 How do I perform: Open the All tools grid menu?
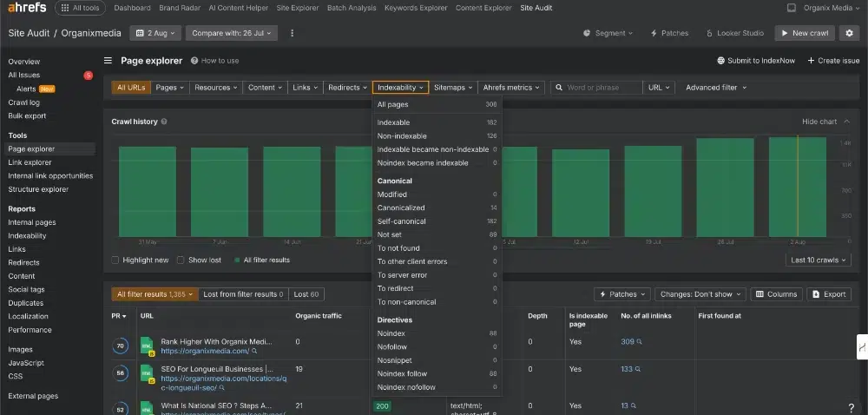coord(80,8)
